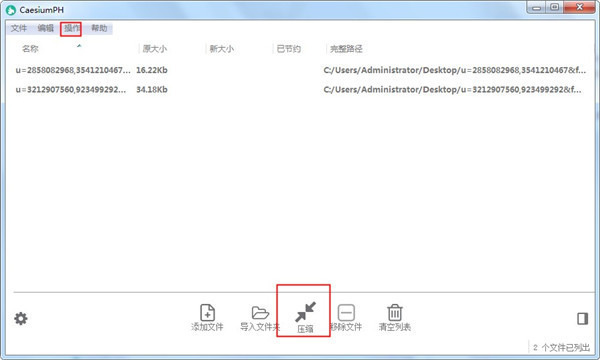
Task: Click the 添加文件 (add file) icon
Action: [x=207, y=313]
